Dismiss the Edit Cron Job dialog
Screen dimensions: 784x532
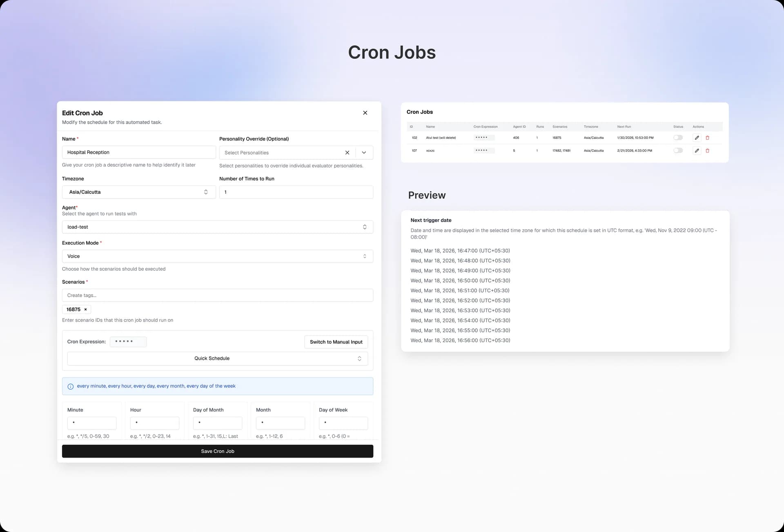[x=365, y=113]
